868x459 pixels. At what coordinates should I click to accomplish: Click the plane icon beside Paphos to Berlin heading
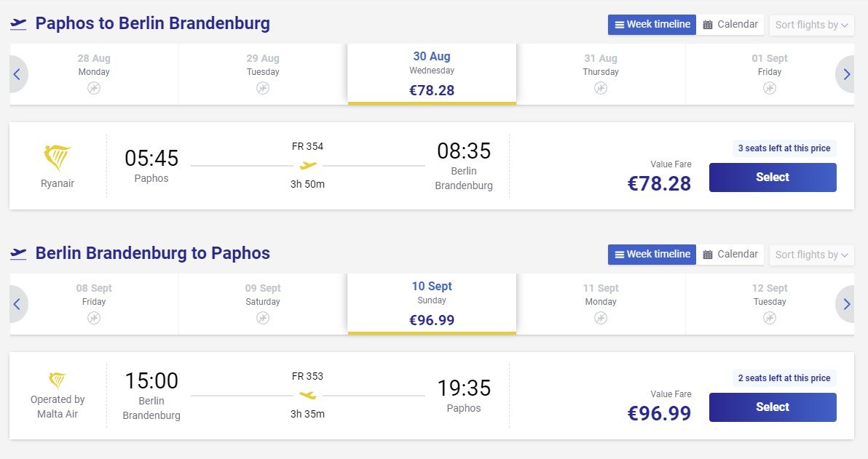pyautogui.click(x=18, y=24)
